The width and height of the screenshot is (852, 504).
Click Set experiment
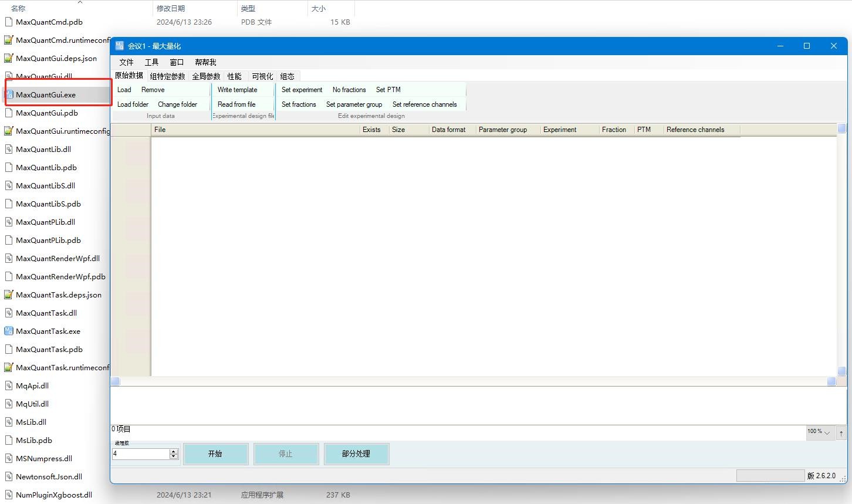point(302,90)
